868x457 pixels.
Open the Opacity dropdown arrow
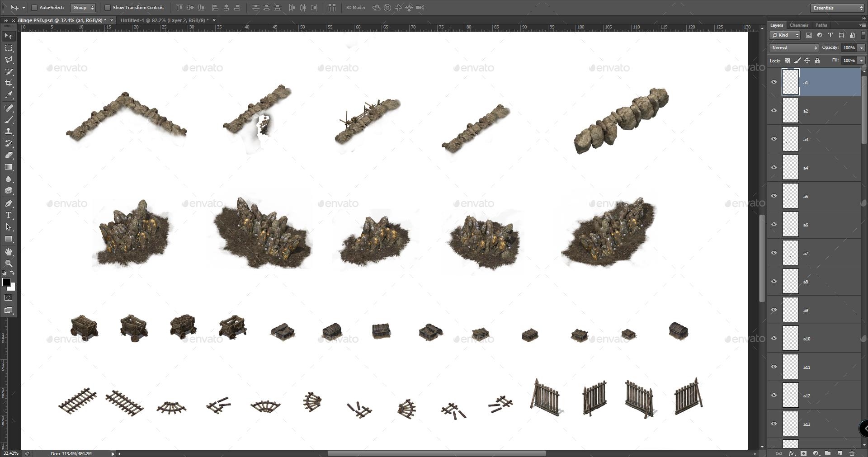pyautogui.click(x=861, y=47)
